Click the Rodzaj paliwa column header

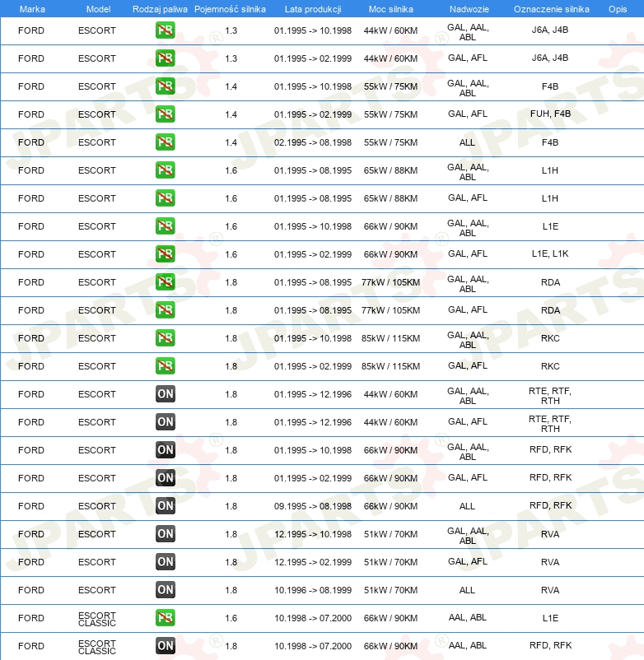[160, 9]
